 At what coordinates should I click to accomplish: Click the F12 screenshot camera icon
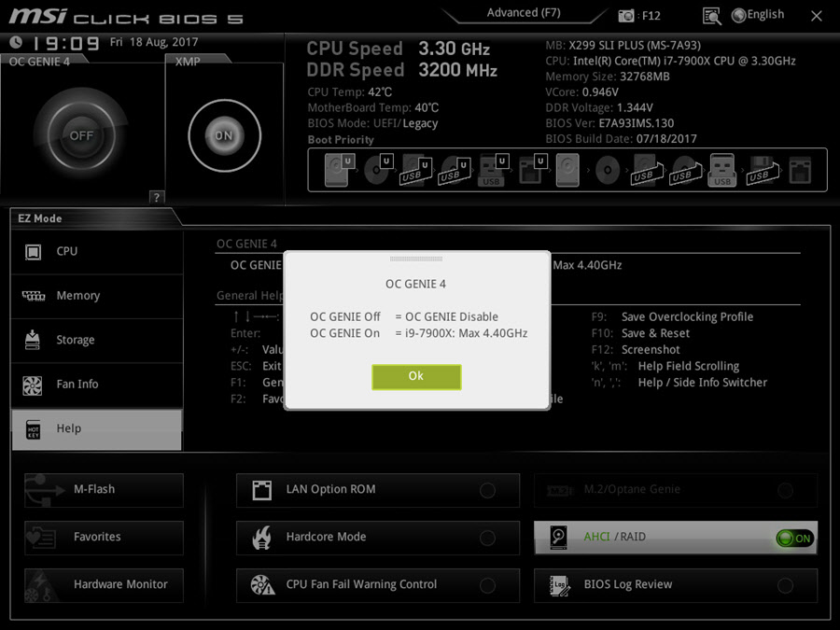click(627, 16)
